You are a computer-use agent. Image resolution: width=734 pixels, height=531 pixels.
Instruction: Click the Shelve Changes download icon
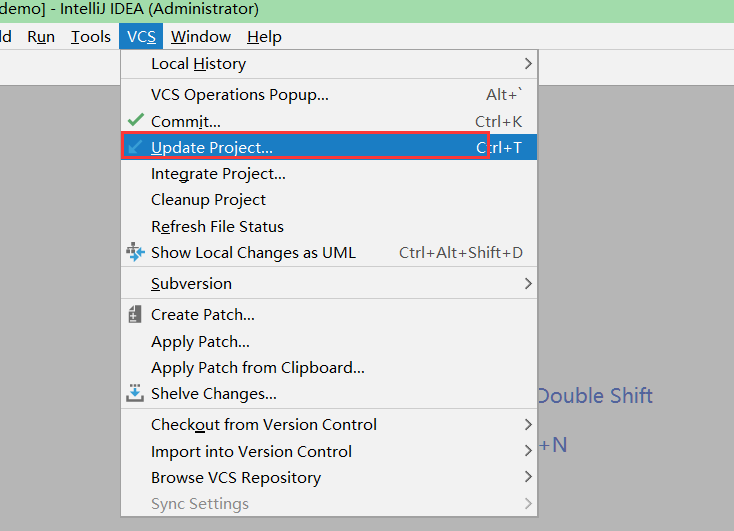(135, 393)
